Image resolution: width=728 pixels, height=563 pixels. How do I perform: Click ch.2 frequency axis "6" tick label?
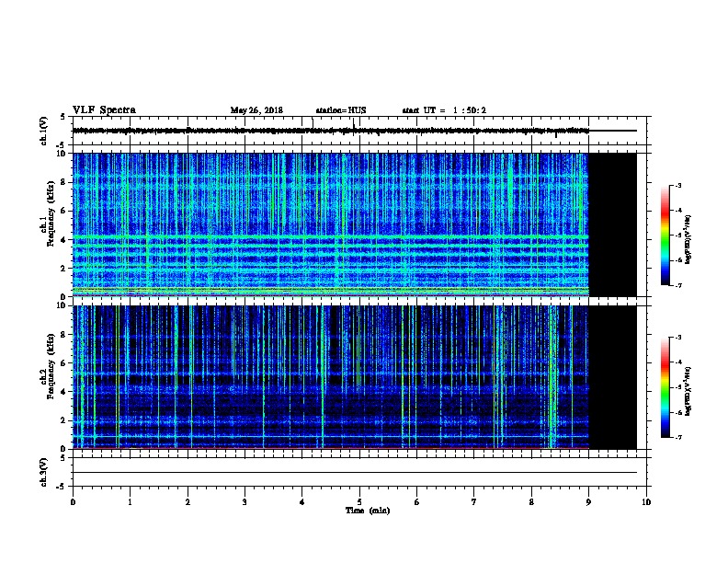coord(63,363)
